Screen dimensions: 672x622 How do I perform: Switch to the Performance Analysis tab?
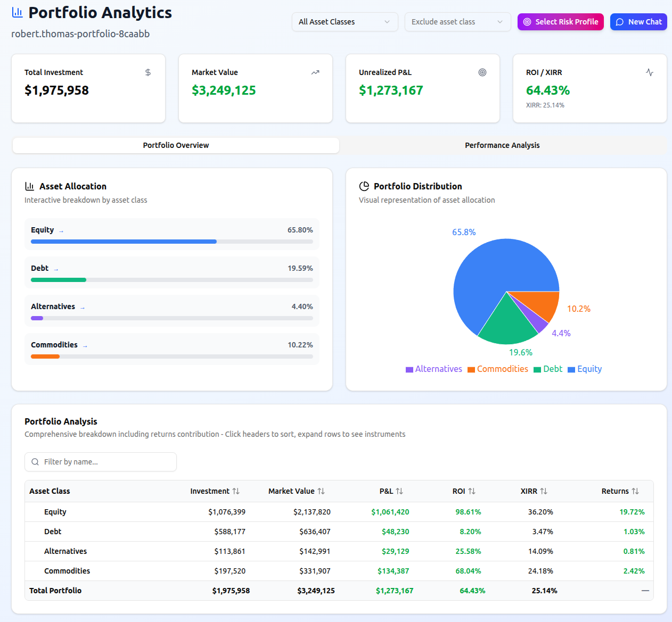tap(502, 145)
